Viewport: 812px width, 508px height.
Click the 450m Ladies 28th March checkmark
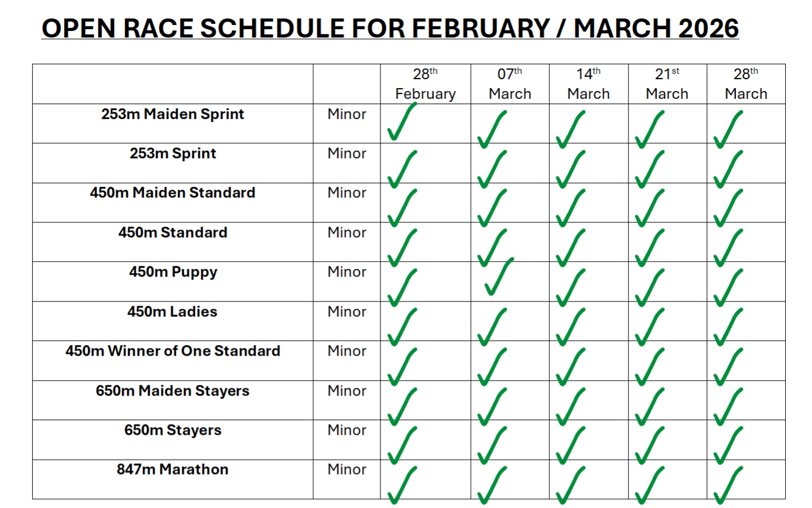[728, 327]
